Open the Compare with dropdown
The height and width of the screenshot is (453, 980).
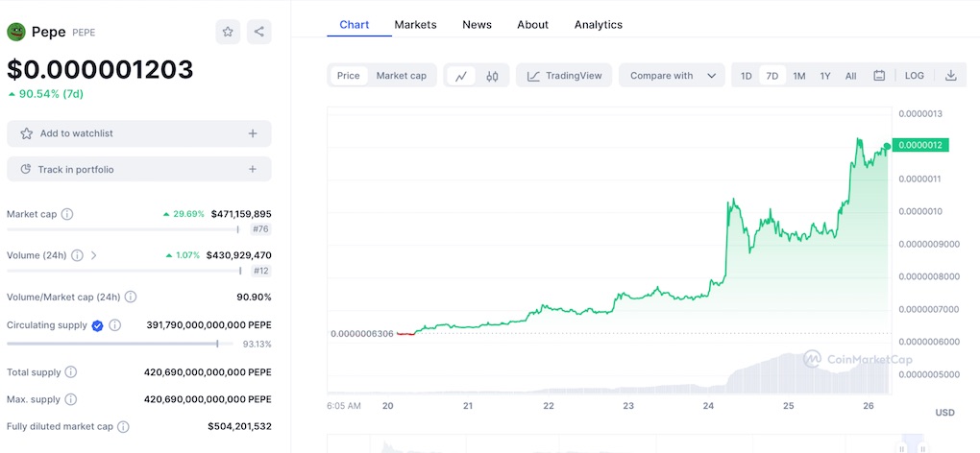click(x=672, y=76)
